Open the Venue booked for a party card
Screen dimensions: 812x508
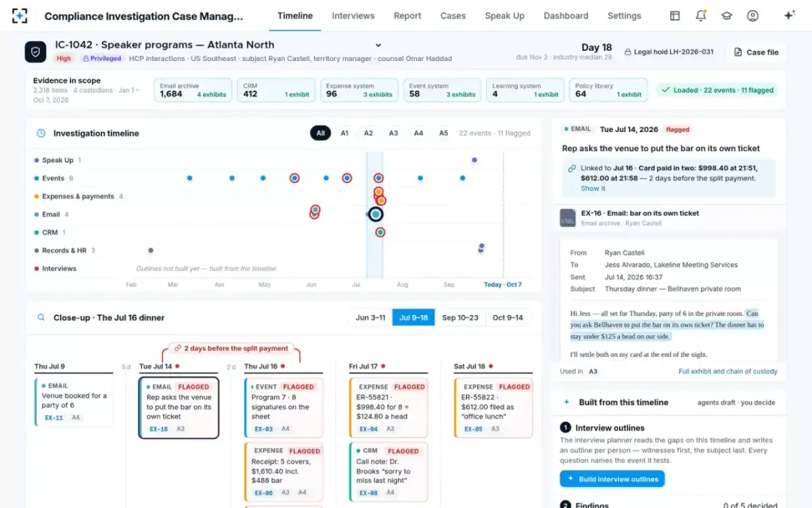(74, 402)
